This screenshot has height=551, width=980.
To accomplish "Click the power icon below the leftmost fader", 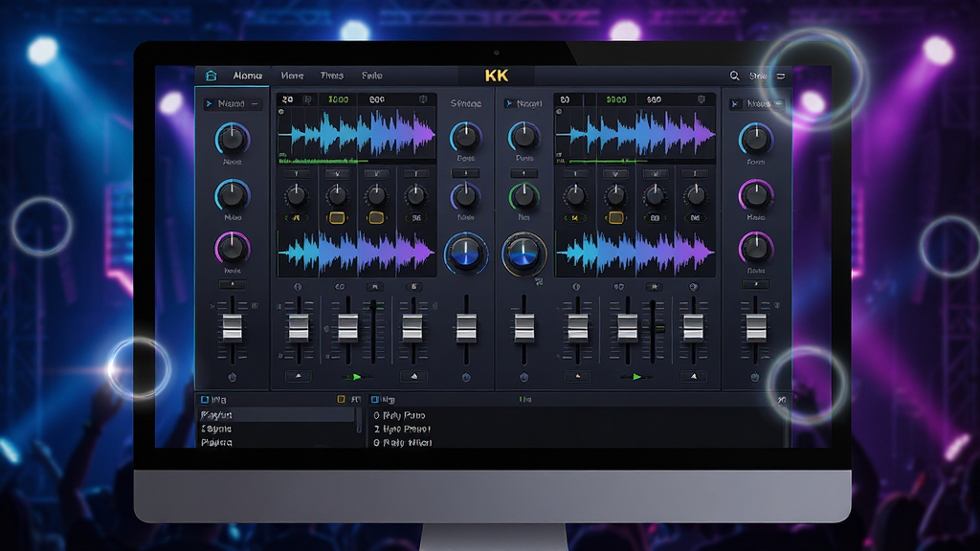I will tap(233, 377).
